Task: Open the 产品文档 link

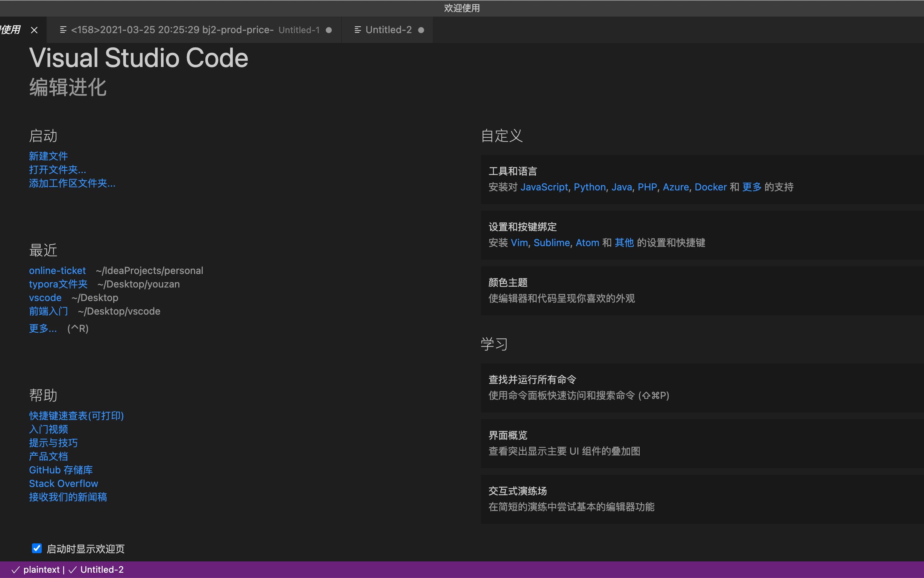Action: (x=49, y=456)
